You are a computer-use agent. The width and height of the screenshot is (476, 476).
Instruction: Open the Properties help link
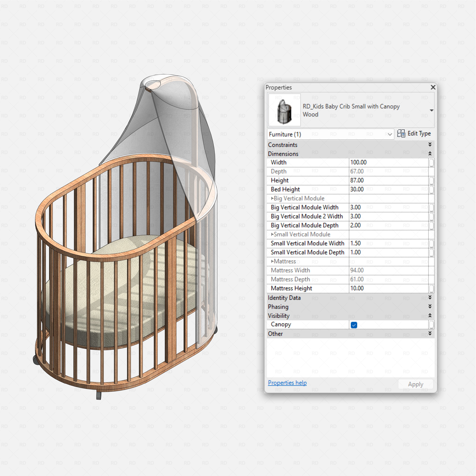click(287, 383)
